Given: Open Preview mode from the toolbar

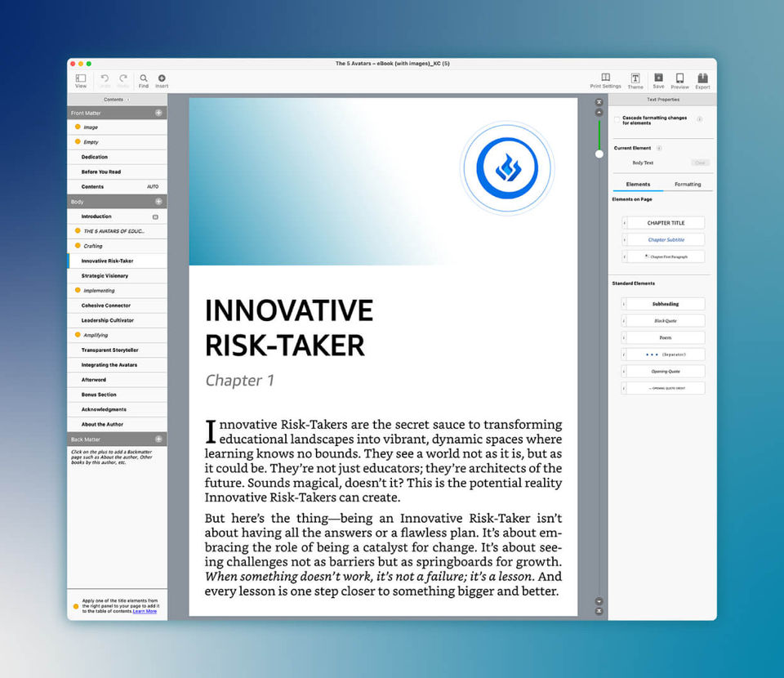Looking at the screenshot, I should tap(679, 78).
